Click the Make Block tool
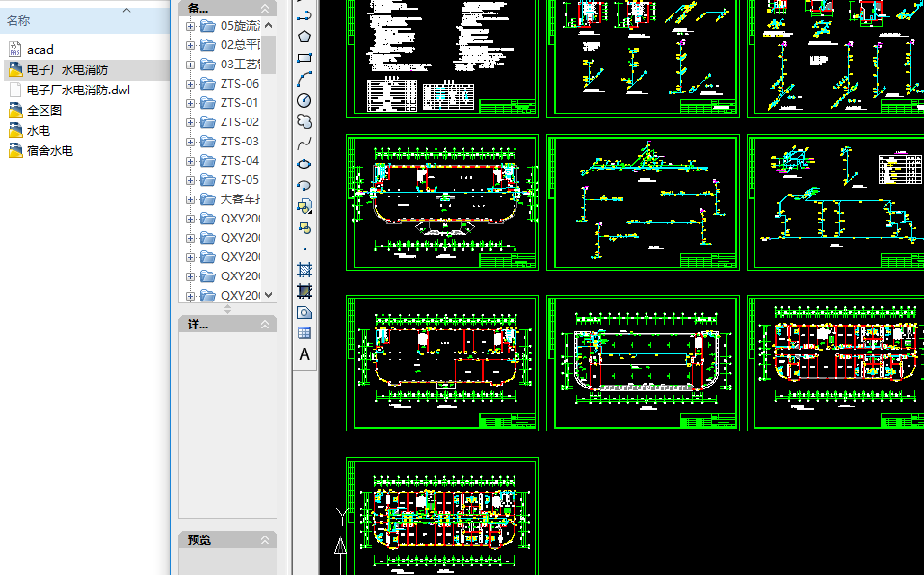 [x=304, y=227]
